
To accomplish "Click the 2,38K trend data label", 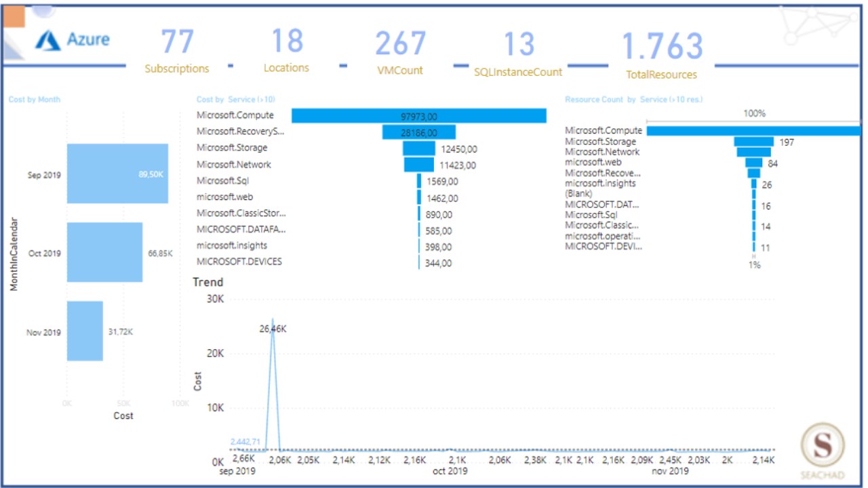I will pos(535,460).
